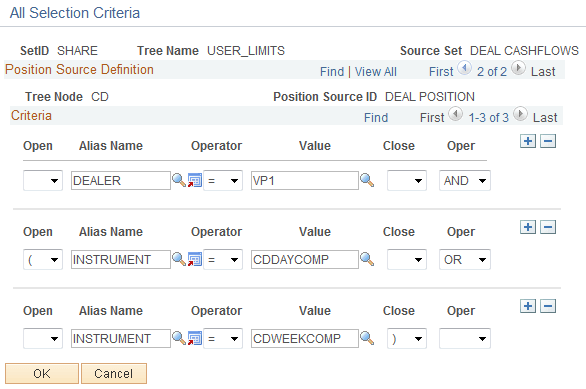Delete the CDWEEKCOMP criteria row
The image size is (586, 389).
[x=548, y=306]
